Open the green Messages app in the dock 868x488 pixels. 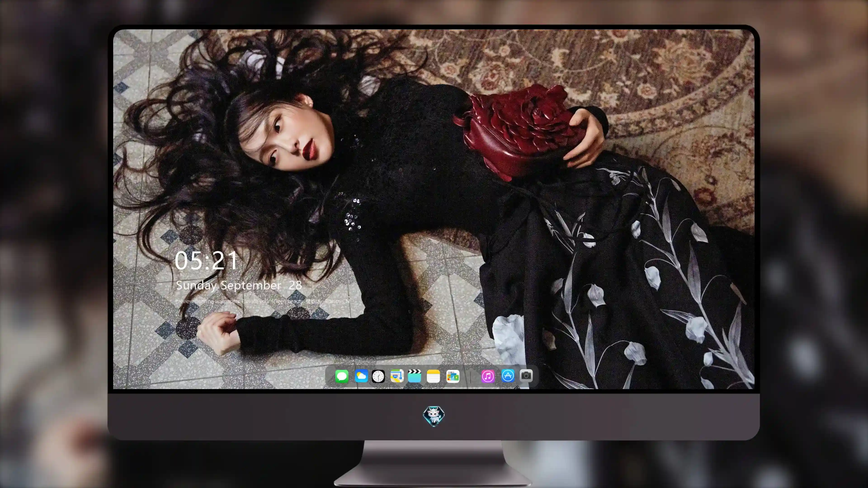[x=342, y=376]
